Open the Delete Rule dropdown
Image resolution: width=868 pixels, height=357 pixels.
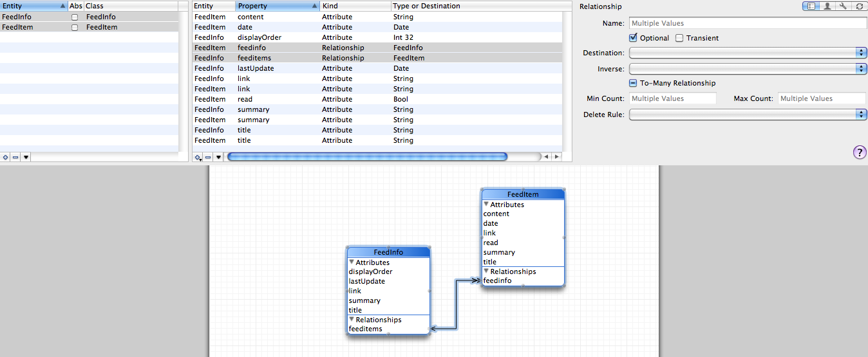[x=748, y=114]
